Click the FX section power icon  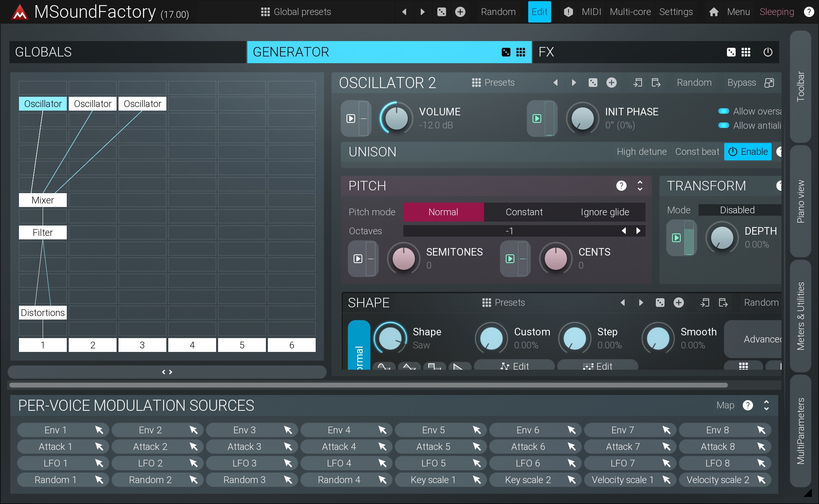coord(768,52)
